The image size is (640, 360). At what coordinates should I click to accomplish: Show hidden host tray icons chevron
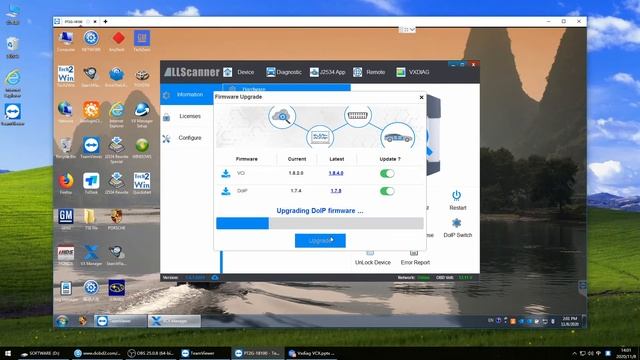point(574,353)
